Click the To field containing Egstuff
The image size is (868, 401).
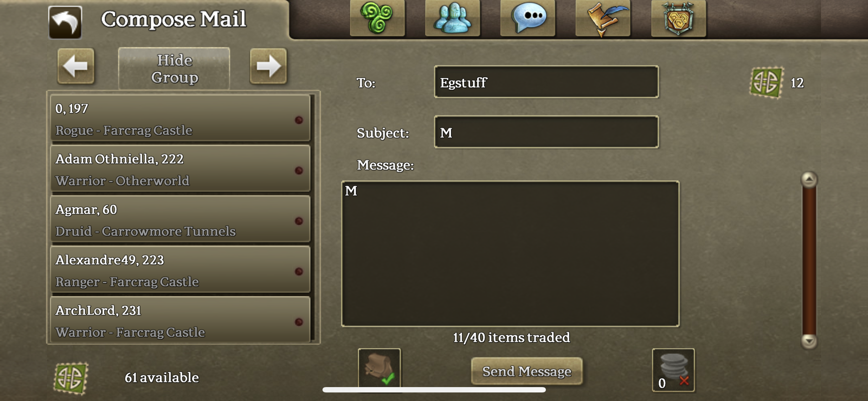click(x=546, y=82)
